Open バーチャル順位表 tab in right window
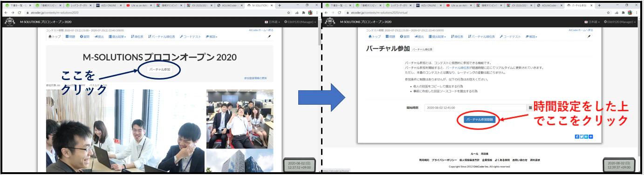This screenshot has height=175, width=644. (481, 36)
